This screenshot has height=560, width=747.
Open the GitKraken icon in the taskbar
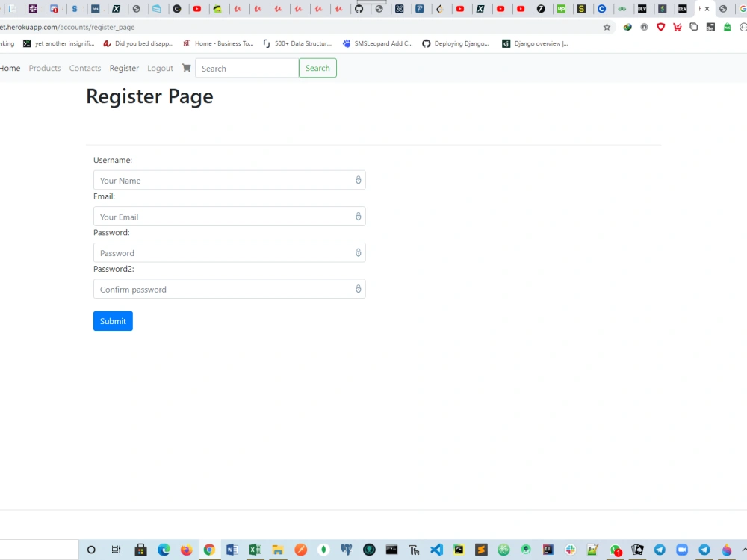click(x=369, y=550)
